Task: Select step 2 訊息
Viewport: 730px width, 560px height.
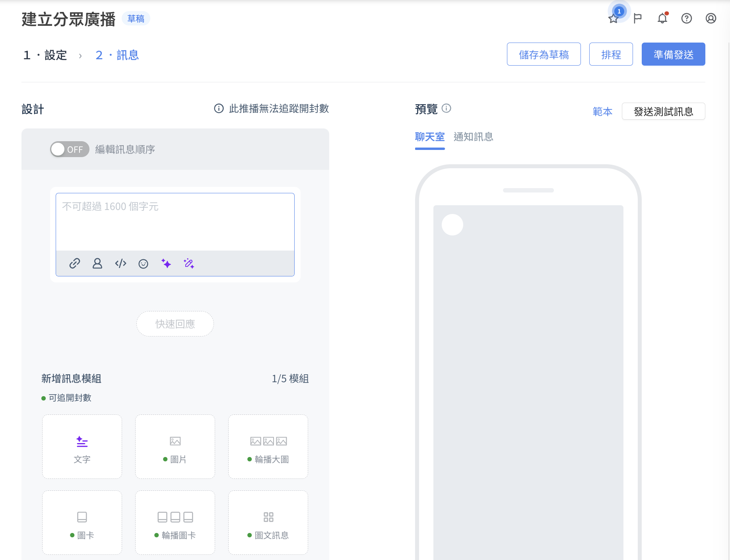Action: tap(117, 55)
